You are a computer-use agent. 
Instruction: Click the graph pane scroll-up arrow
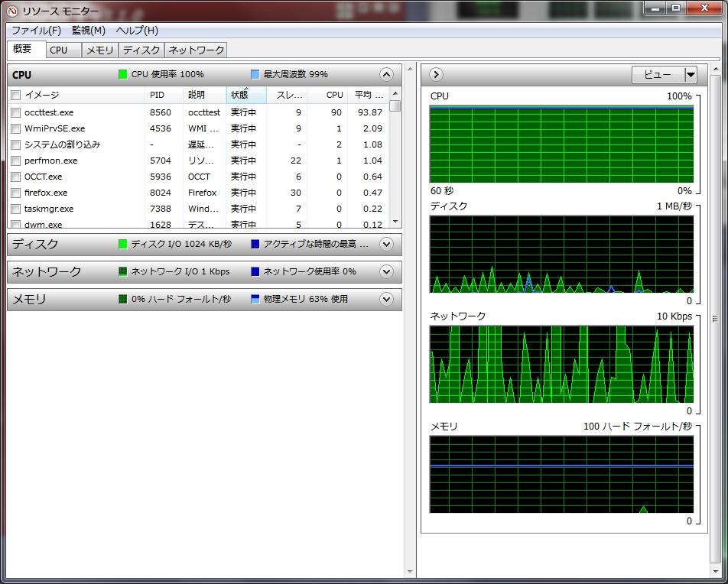(715, 70)
